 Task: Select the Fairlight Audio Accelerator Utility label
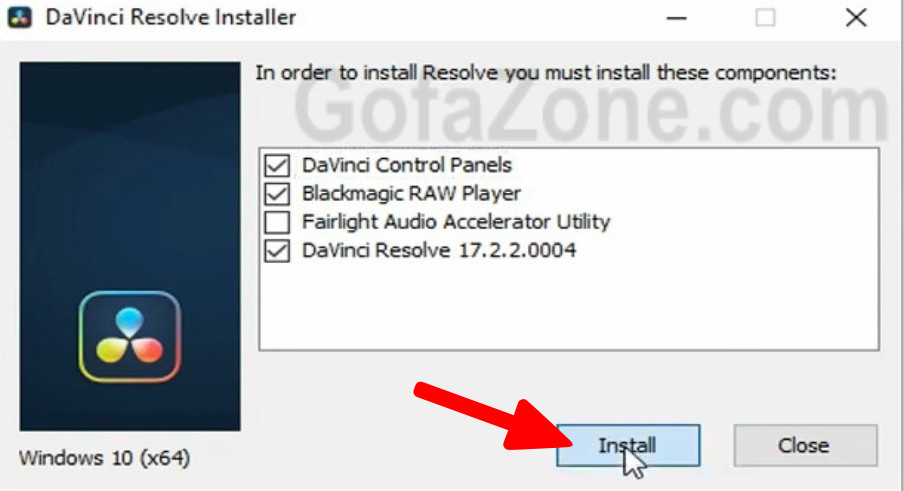(x=456, y=222)
